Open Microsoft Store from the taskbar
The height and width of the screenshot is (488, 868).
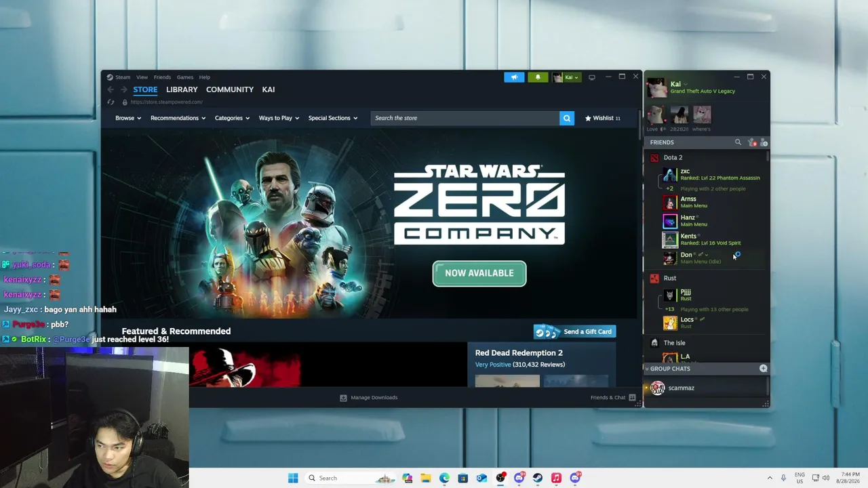462,478
